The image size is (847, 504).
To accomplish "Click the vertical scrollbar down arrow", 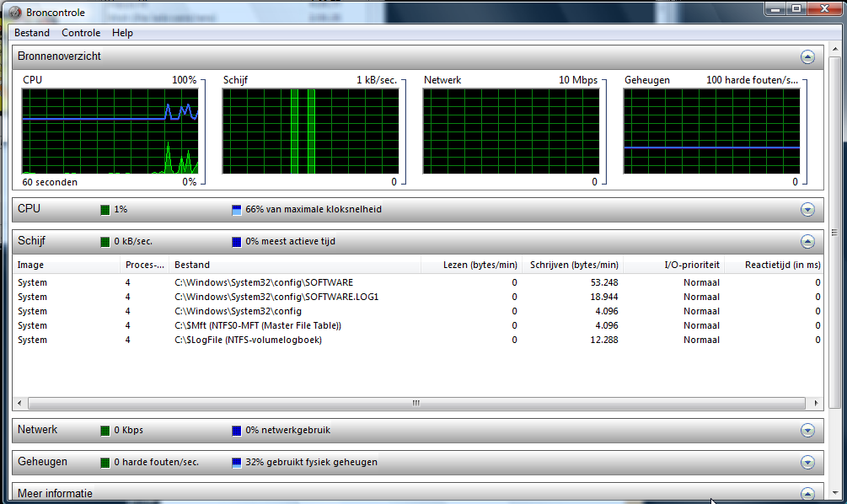I will [835, 493].
